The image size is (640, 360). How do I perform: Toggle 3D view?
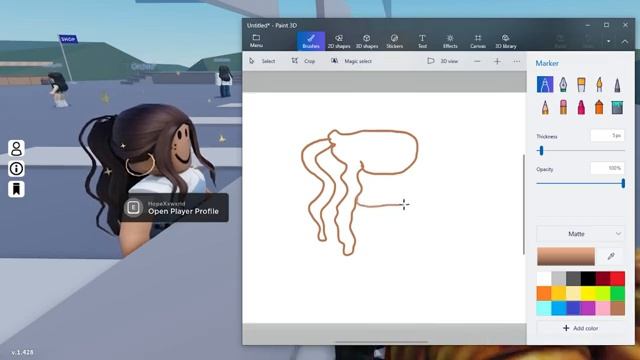point(442,61)
